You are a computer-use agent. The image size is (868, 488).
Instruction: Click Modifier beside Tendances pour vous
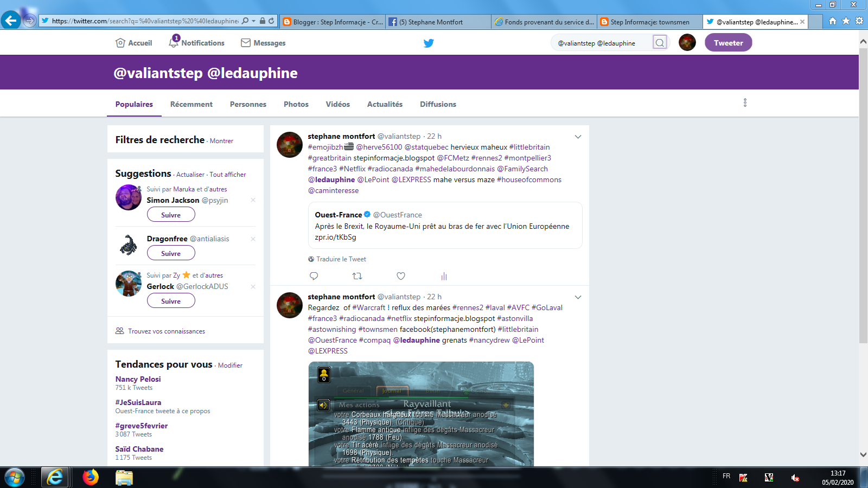point(230,365)
